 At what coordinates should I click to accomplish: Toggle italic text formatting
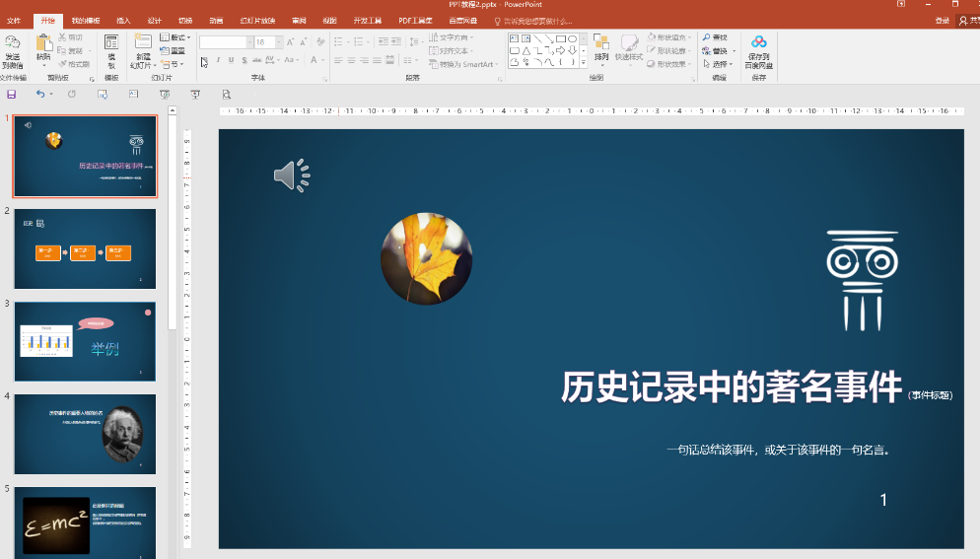point(217,60)
